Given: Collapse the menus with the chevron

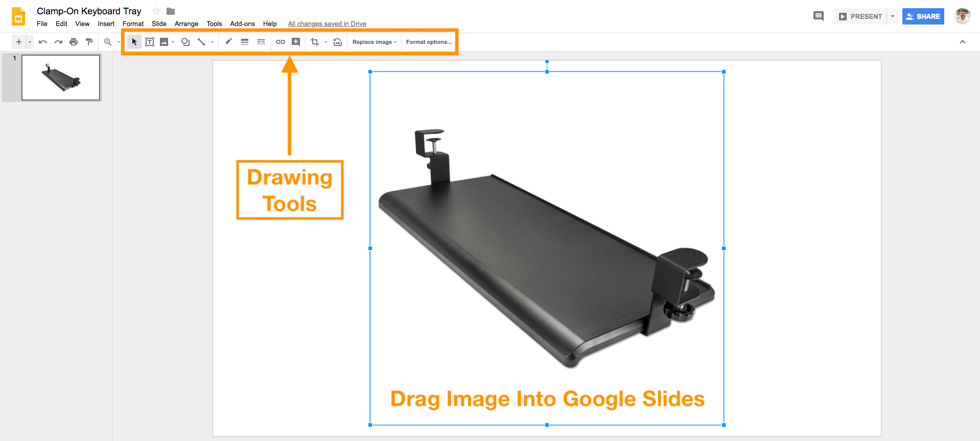Looking at the screenshot, I should pyautogui.click(x=963, y=42).
